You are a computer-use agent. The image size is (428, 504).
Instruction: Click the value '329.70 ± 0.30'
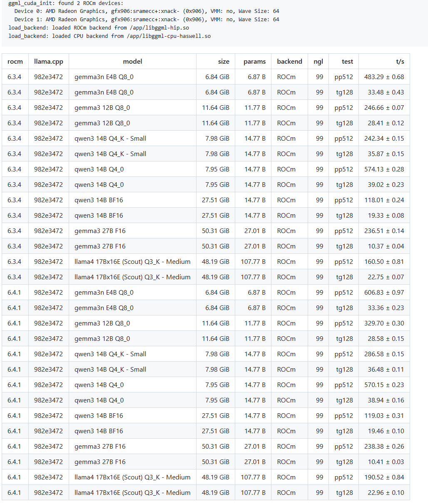[384, 323]
